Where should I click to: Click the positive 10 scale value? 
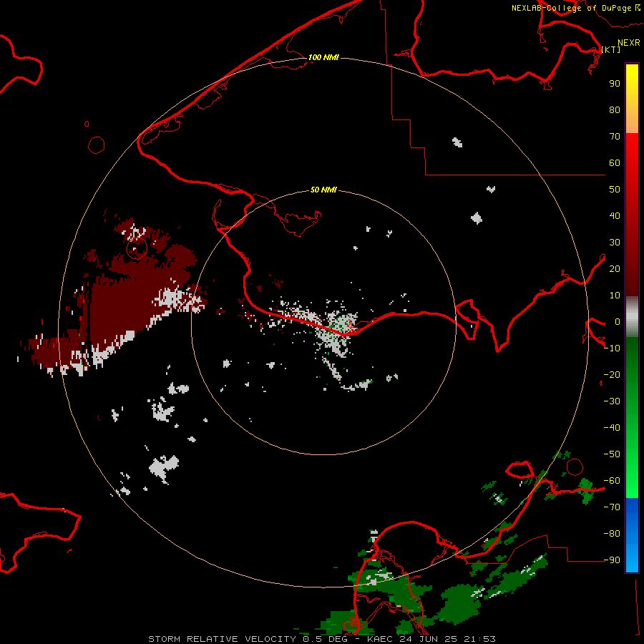[615, 296]
